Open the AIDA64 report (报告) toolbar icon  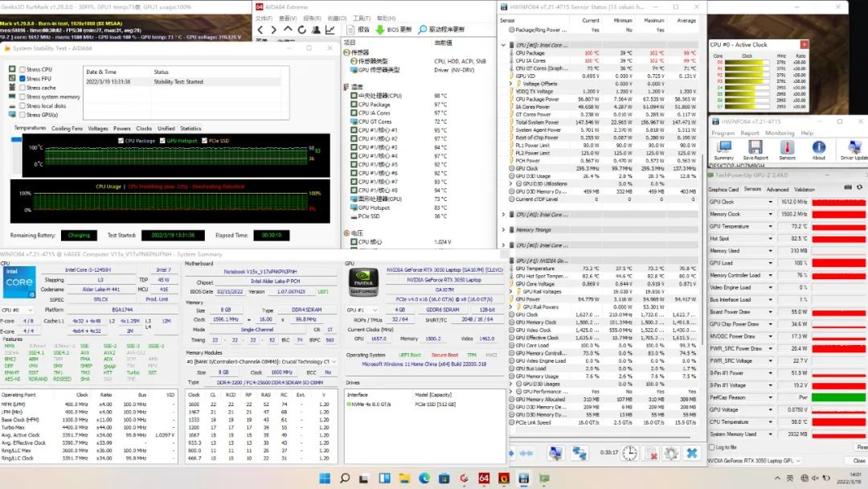point(349,30)
